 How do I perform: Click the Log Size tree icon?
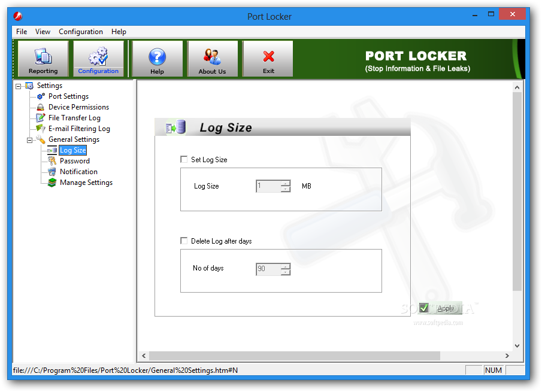pyautogui.click(x=52, y=150)
